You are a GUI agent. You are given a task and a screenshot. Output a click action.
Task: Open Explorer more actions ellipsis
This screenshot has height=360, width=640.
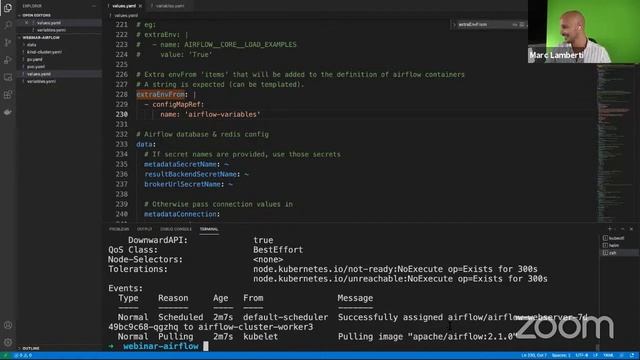click(94, 6)
